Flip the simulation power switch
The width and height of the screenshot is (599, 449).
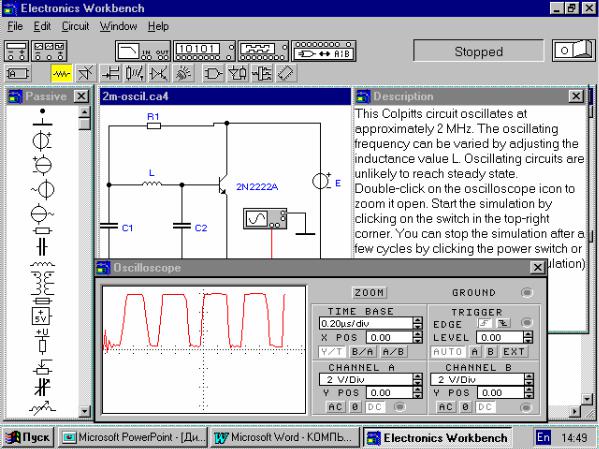[x=573, y=51]
